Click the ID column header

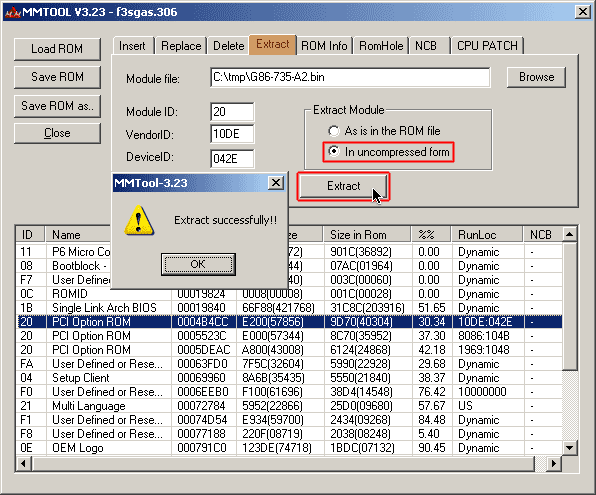click(x=30, y=235)
